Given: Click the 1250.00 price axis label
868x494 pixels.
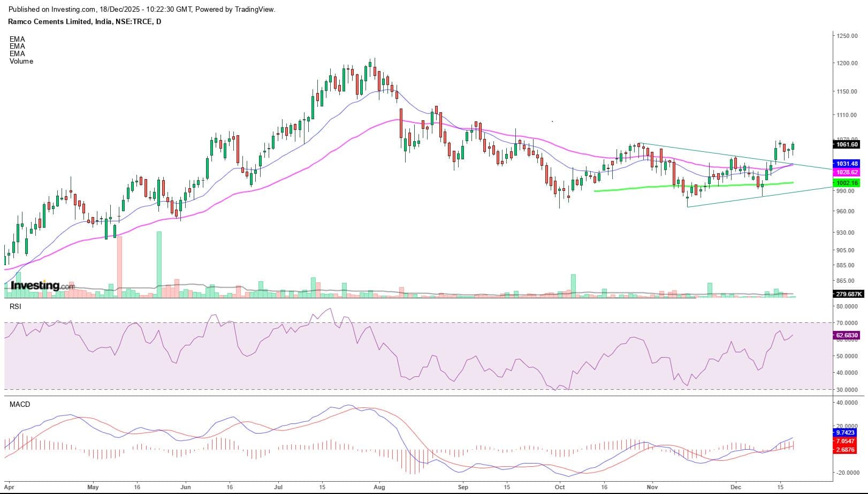Looking at the screenshot, I should (847, 36).
